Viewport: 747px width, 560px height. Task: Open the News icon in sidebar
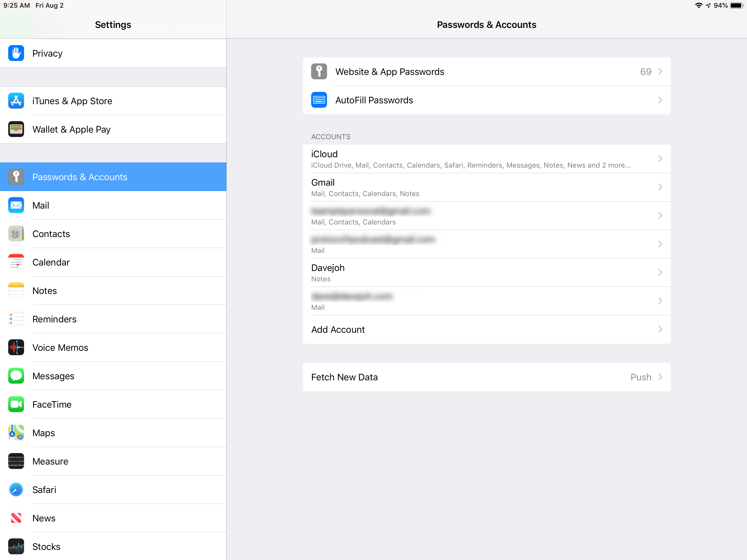(x=16, y=518)
